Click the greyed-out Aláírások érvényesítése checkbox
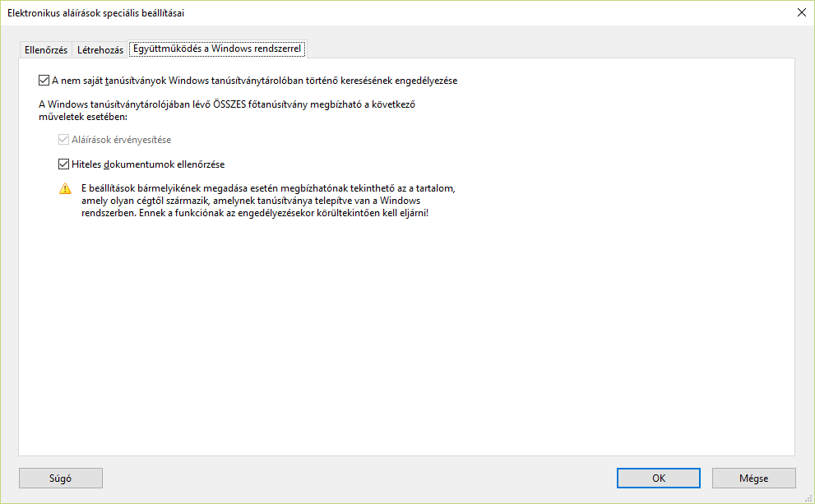 64,141
